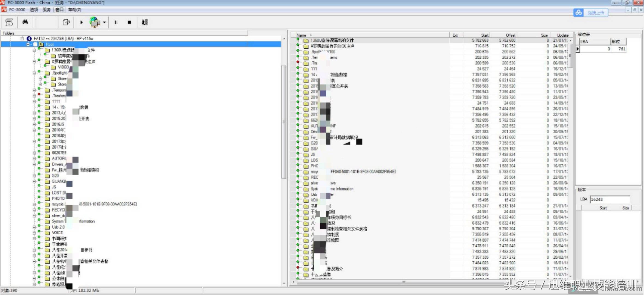Toggle the checkbox beside Root folder
This screenshot has height=295, width=644.
(36, 44)
